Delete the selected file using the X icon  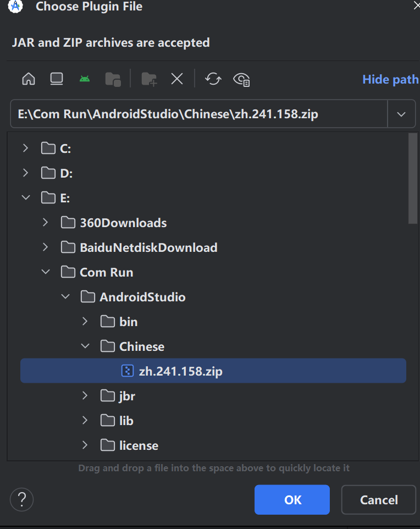click(x=176, y=79)
